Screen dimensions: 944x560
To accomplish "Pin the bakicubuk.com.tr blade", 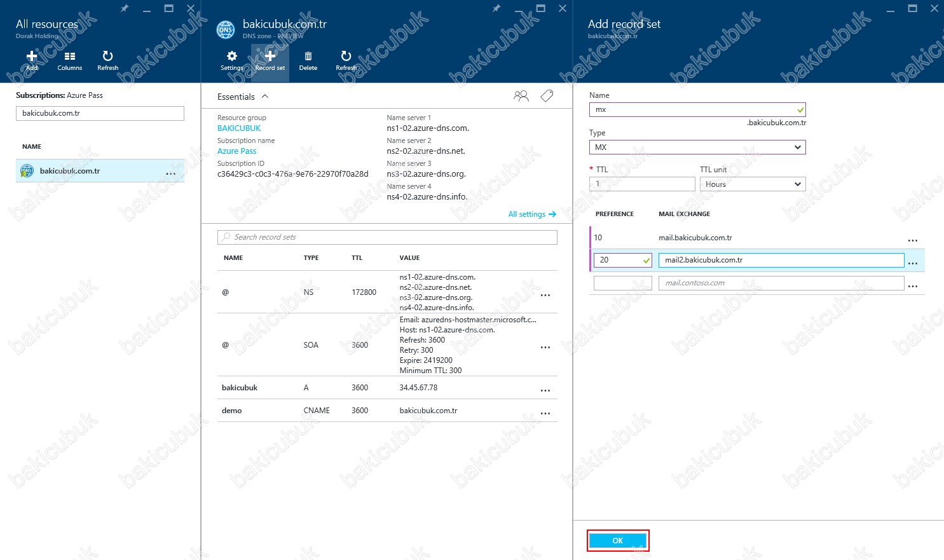I will click(496, 8).
